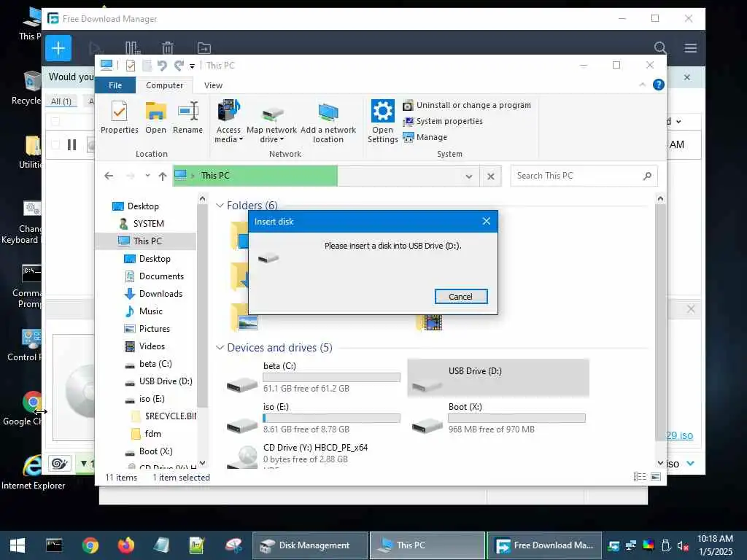Toggle the select-all checkbox in Free Download Manager
This screenshot has width=747, height=560.
[55, 122]
